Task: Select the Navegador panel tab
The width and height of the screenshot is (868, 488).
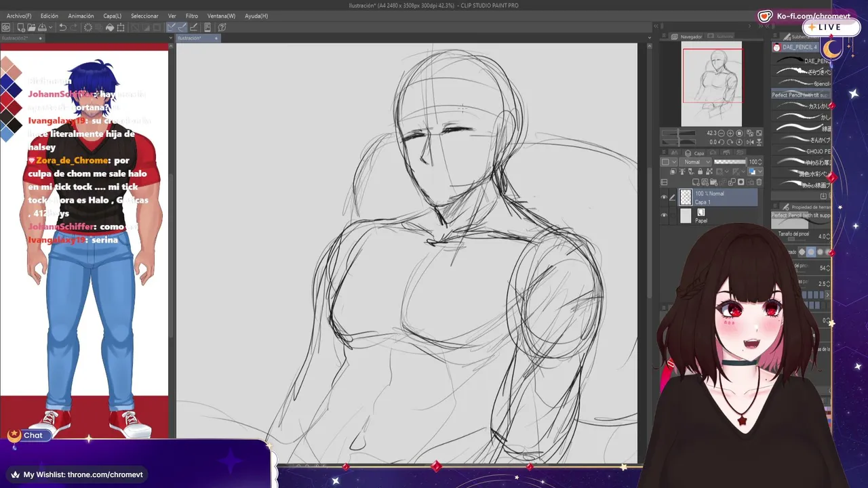Action: [688, 37]
